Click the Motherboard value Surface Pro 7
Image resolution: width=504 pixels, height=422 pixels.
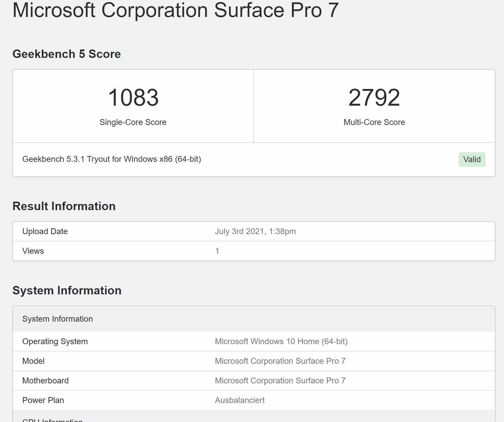point(280,381)
